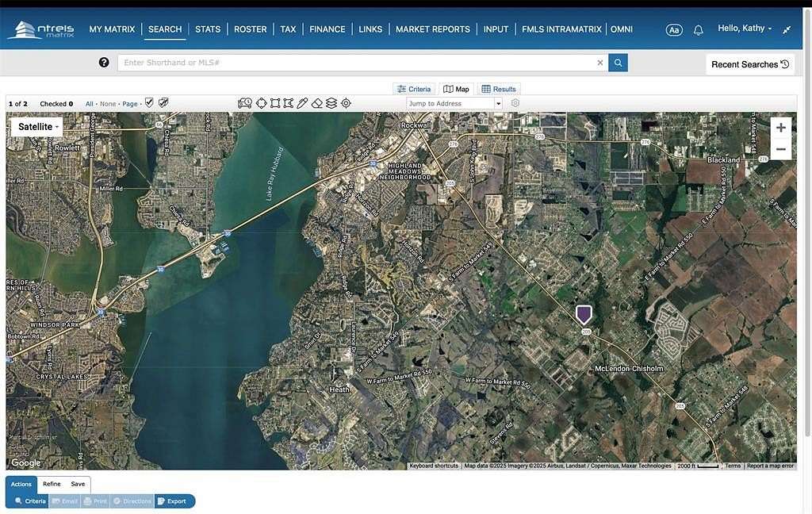Click the Report a map error link
The height and width of the screenshot is (514, 812).
[x=770, y=466]
